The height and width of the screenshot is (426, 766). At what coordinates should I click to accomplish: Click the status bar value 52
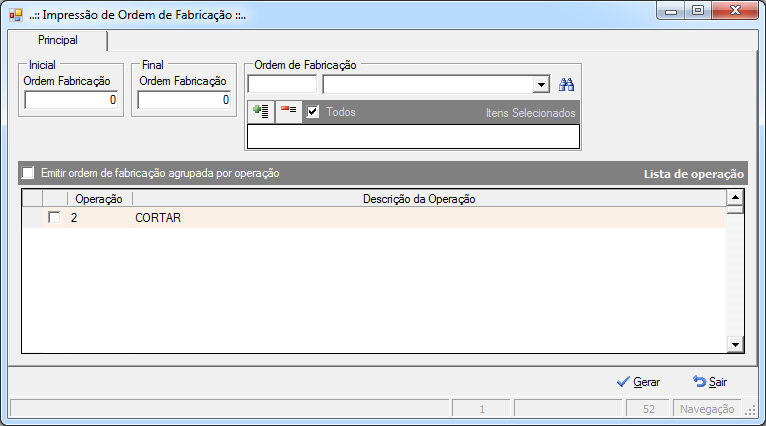pyautogui.click(x=648, y=409)
